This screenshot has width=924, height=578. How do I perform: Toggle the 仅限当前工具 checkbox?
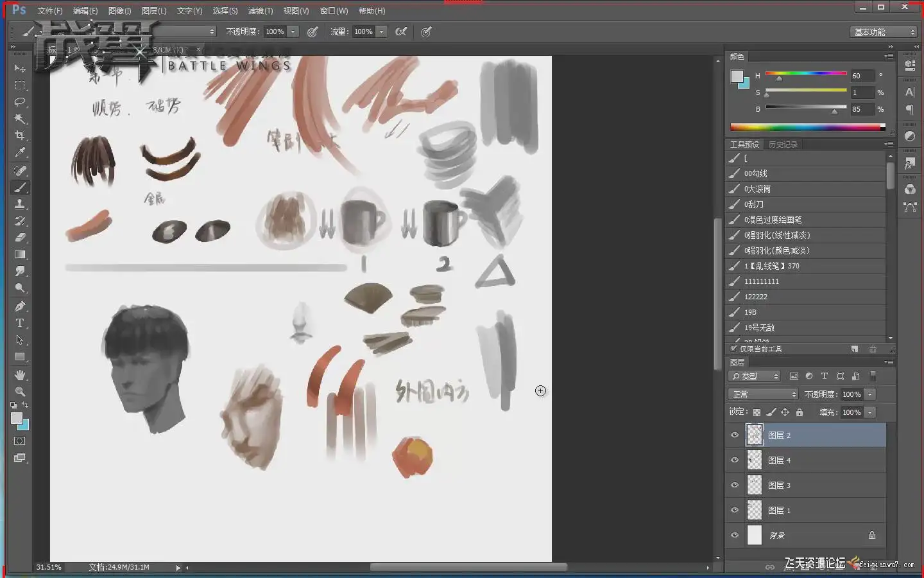pyautogui.click(x=733, y=349)
